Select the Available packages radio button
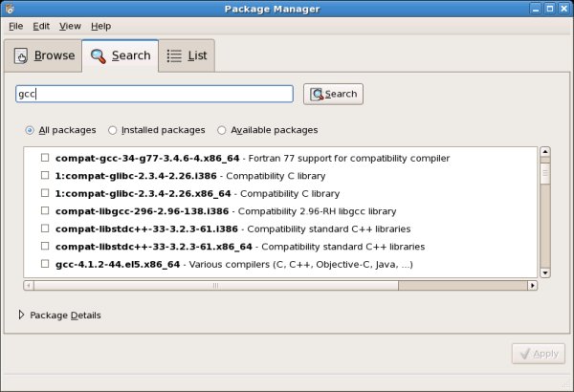 tap(222, 130)
